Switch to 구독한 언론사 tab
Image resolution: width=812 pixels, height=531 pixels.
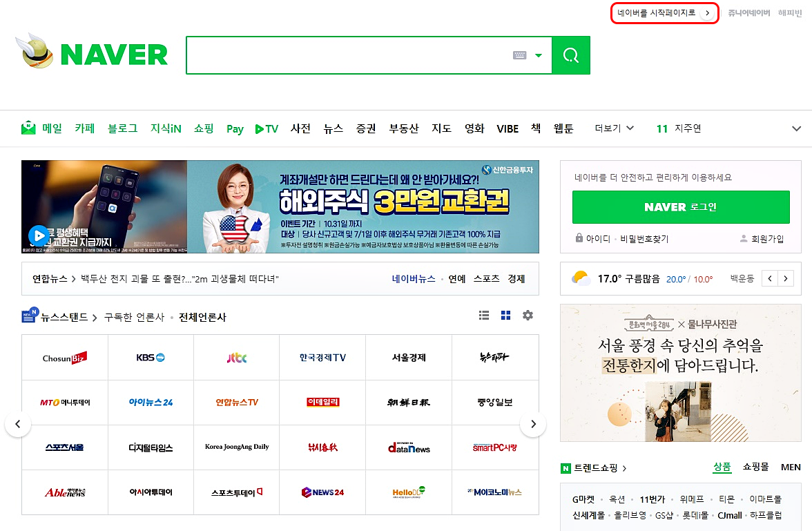tap(134, 317)
